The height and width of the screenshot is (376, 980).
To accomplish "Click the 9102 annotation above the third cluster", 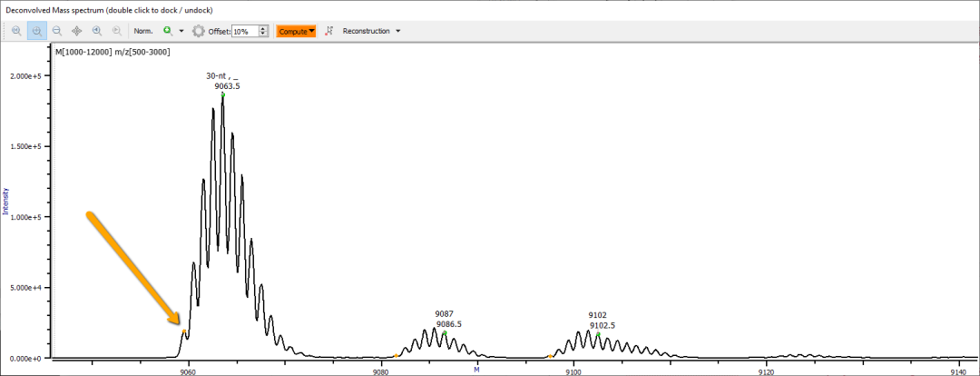I will [x=597, y=315].
